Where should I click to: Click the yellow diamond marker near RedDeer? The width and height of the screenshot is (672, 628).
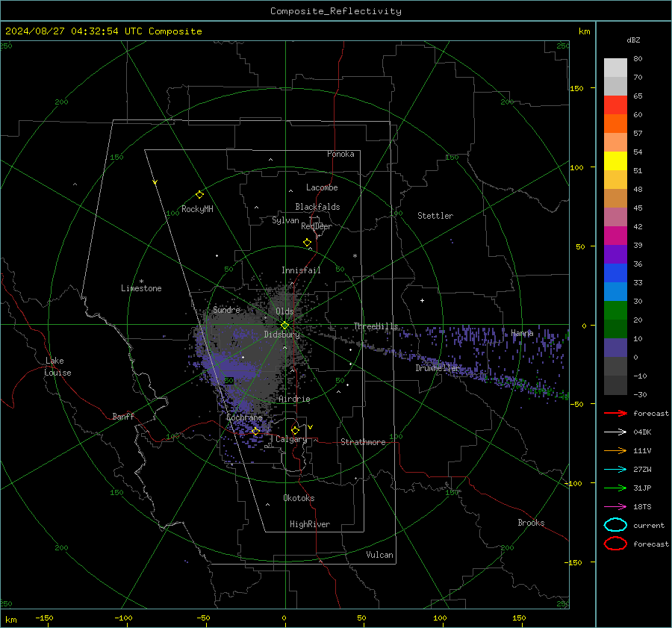(308, 243)
